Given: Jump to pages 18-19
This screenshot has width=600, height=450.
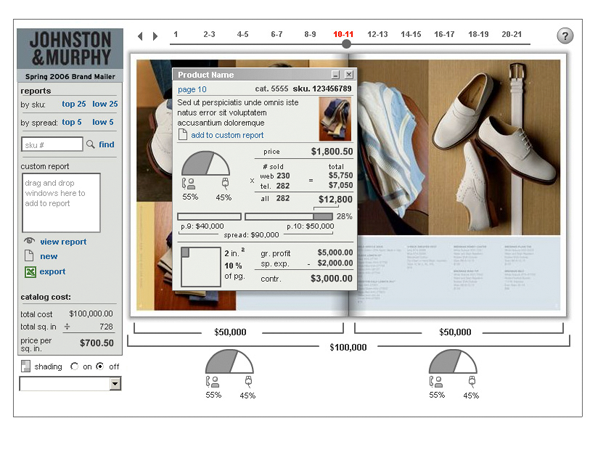Looking at the screenshot, I should click(x=478, y=34).
